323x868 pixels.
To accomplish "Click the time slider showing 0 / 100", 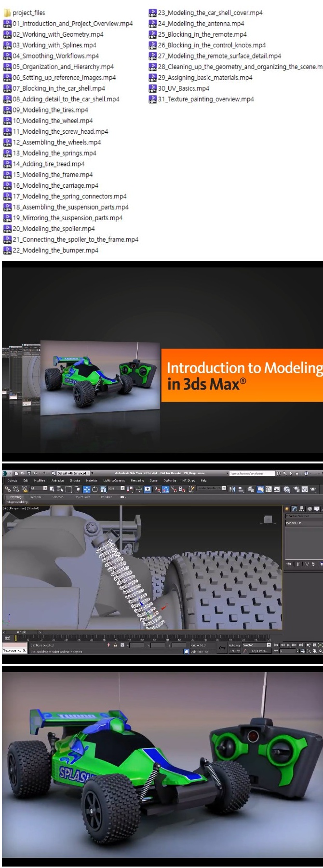I will tap(22, 631).
